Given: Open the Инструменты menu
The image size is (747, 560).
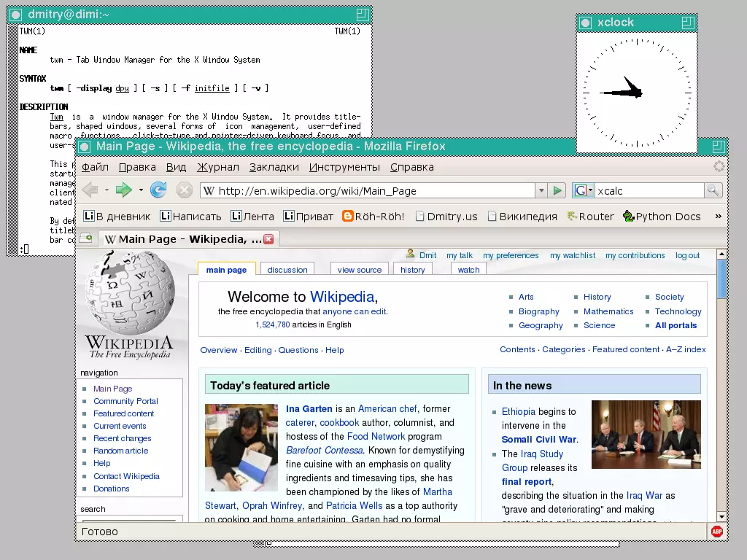Looking at the screenshot, I should click(x=344, y=167).
